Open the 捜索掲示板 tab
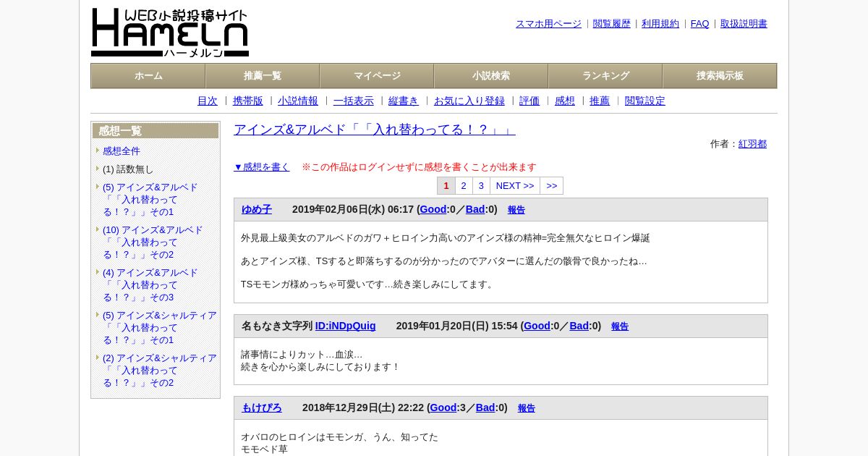 [720, 76]
